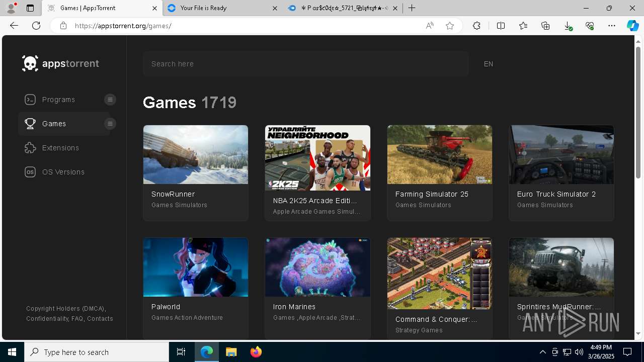Screen dimensions: 644x362
Task: Show hidden system tray icons
Action: 542,352
